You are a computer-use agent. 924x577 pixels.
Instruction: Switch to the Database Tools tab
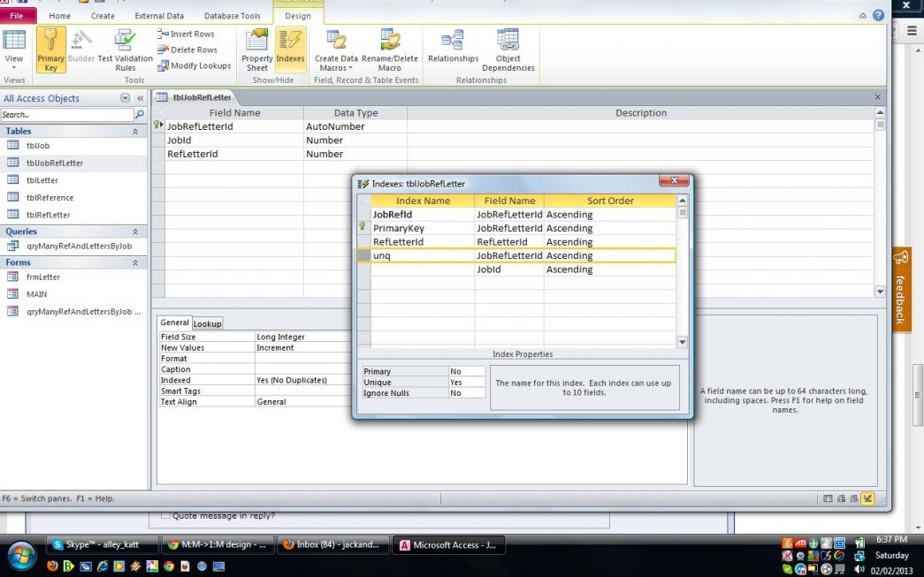point(232,16)
